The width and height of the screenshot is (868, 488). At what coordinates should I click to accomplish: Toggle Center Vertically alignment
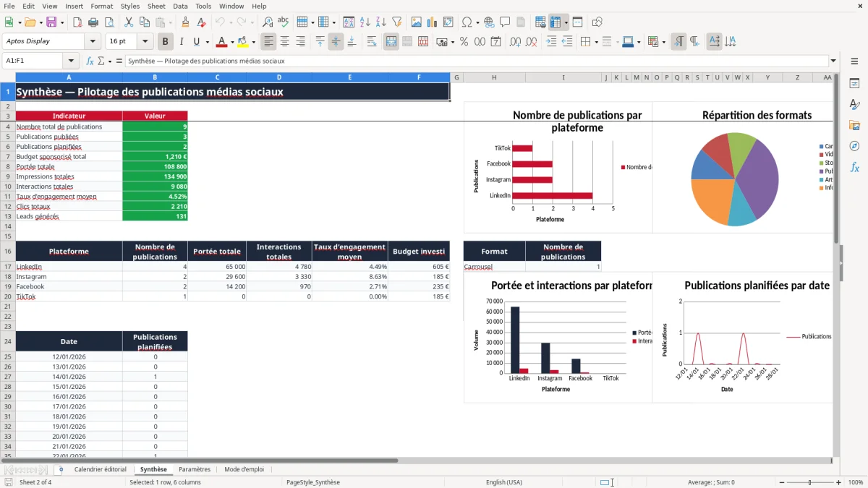point(336,42)
